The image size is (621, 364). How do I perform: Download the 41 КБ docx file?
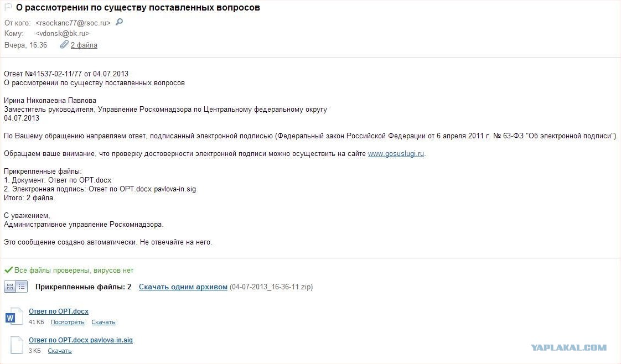pyautogui.click(x=103, y=322)
